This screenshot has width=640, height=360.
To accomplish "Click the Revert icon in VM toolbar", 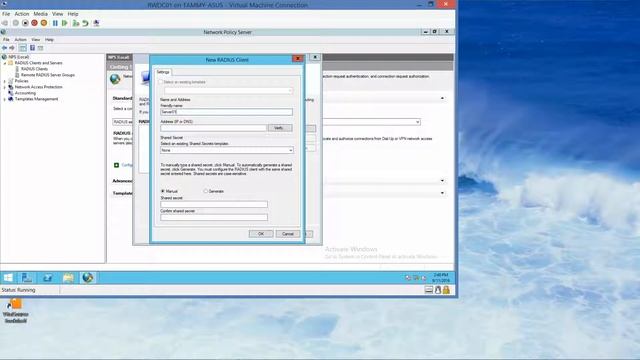I will click(x=85, y=23).
